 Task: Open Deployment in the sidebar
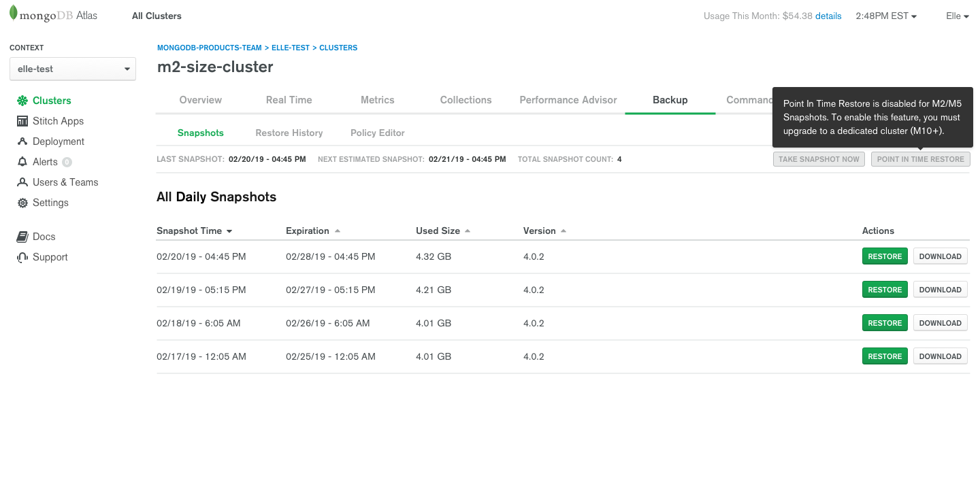(x=59, y=141)
